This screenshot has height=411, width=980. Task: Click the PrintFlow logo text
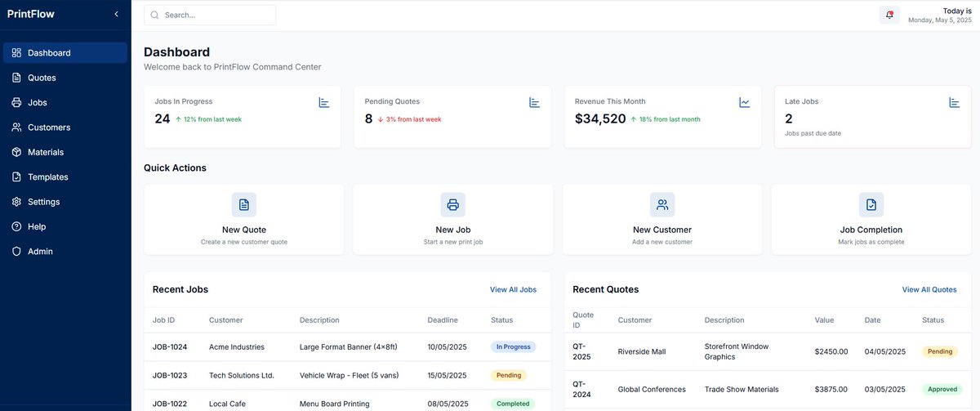coord(30,13)
